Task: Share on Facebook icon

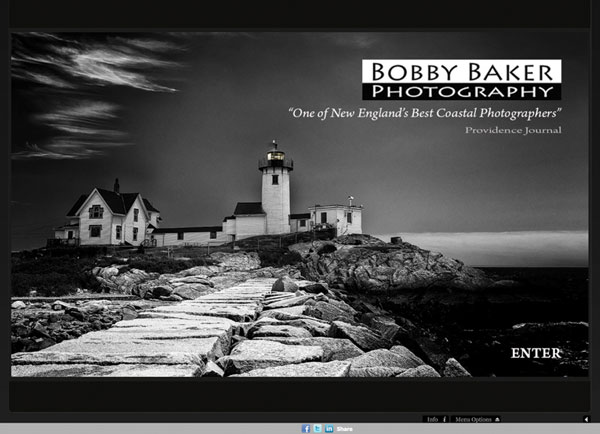Action: click(x=306, y=429)
